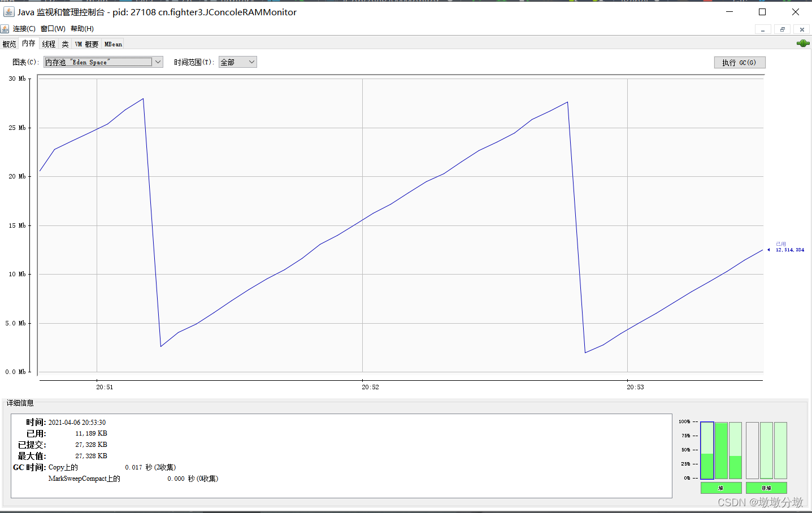Open the 类 tab
Screen dimensions: 812x513
[65, 44]
